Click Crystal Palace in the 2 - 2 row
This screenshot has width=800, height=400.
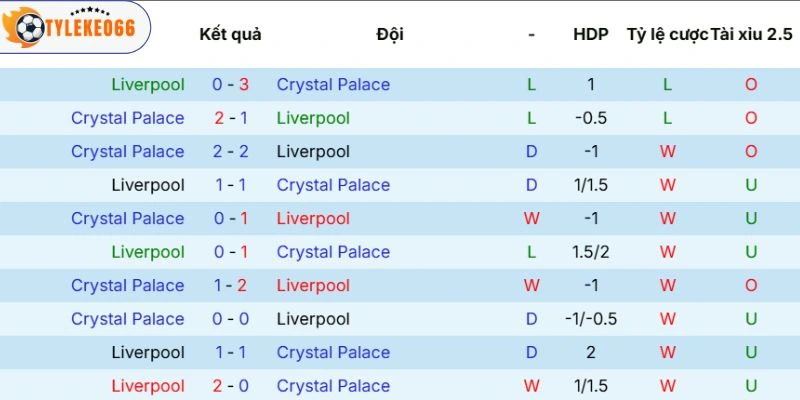[x=128, y=152]
